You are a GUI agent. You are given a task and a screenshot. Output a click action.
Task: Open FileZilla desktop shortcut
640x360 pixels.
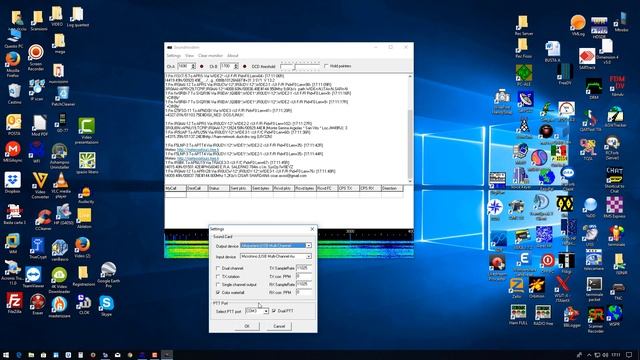[14, 303]
